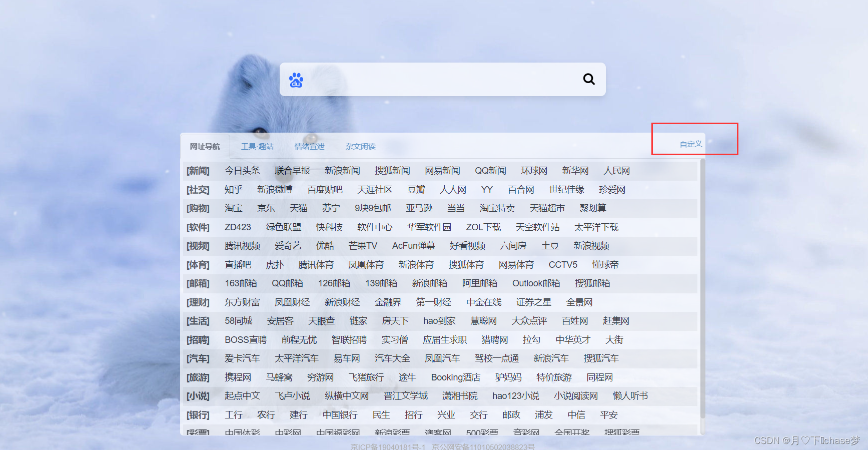Click the 自定义 link
The width and height of the screenshot is (868, 450).
point(691,144)
